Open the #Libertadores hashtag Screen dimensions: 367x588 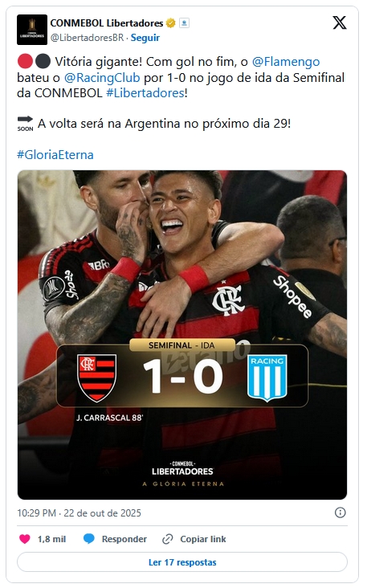(145, 92)
